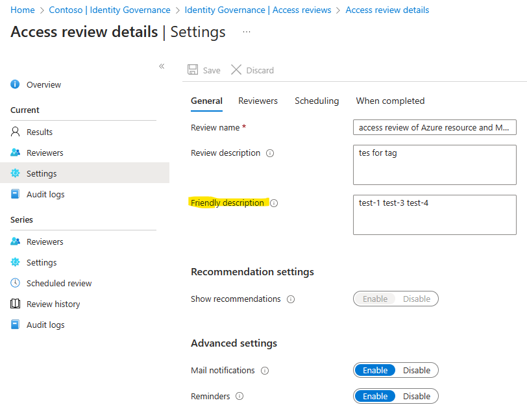Open the When completed tab
This screenshot has height=420, width=527.
click(x=389, y=101)
